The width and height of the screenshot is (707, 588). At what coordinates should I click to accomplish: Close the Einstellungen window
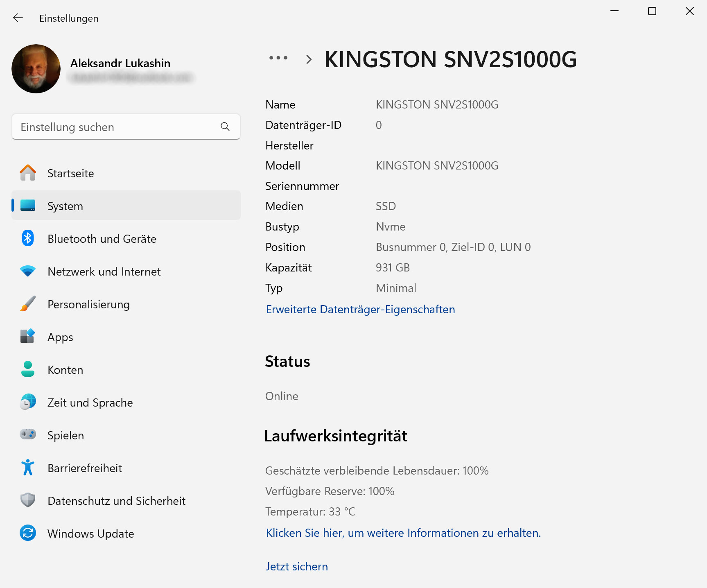[x=690, y=11]
